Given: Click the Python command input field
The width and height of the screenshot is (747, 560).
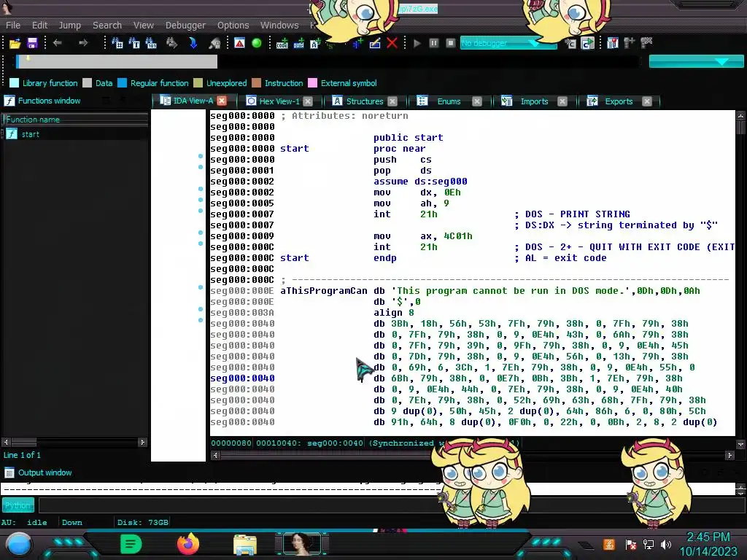Looking at the screenshot, I should click(392, 505).
